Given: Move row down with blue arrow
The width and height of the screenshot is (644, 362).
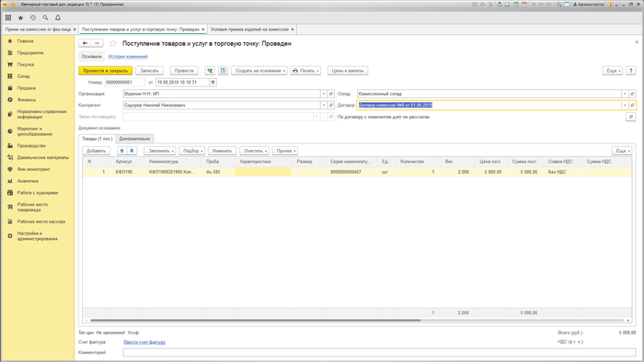Looking at the screenshot, I should (x=132, y=151).
